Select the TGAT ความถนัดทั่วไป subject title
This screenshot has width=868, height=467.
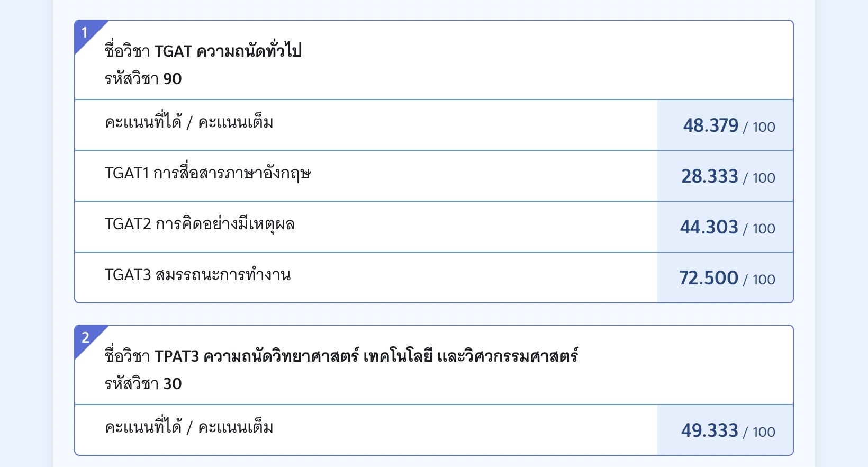(x=203, y=51)
